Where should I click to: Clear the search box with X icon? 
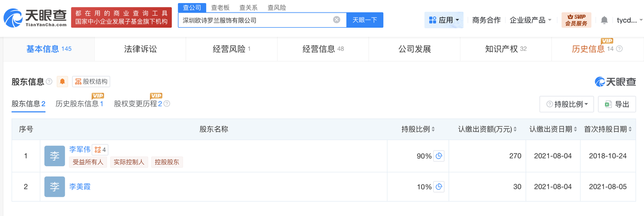337,20
